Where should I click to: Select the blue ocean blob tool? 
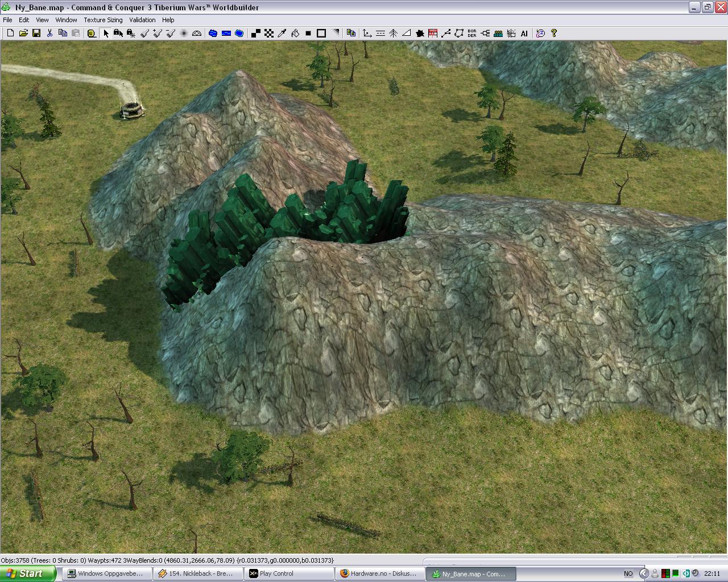coord(239,33)
